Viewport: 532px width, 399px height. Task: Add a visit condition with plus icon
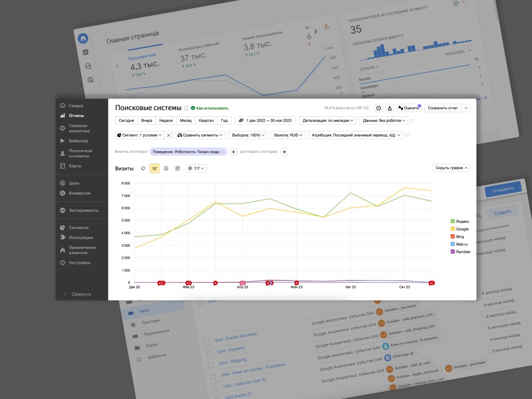pyautogui.click(x=233, y=152)
